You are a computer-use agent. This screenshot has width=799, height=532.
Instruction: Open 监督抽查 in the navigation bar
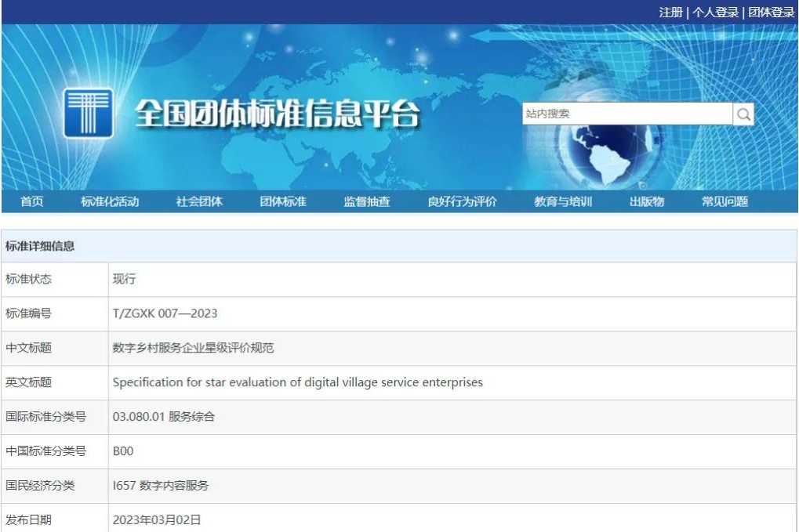366,201
